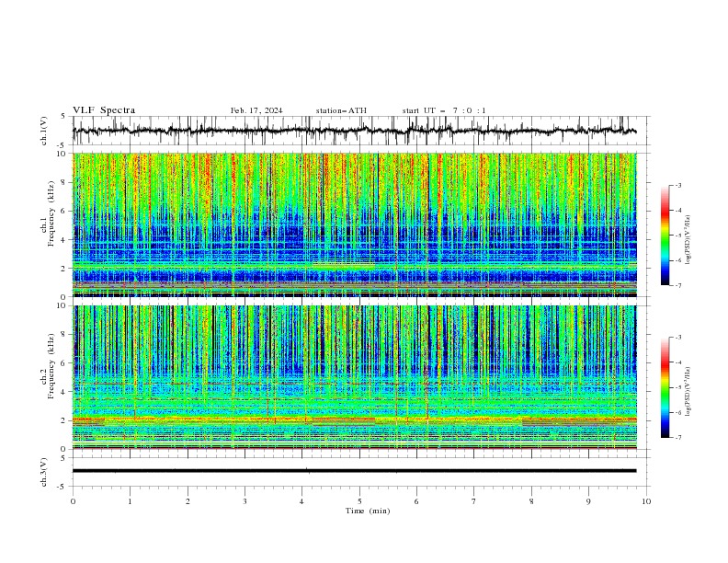Viewport: 728px width, 563px height.
Task: Click the "8" tick on the time axis
Action: pyautogui.click(x=531, y=501)
